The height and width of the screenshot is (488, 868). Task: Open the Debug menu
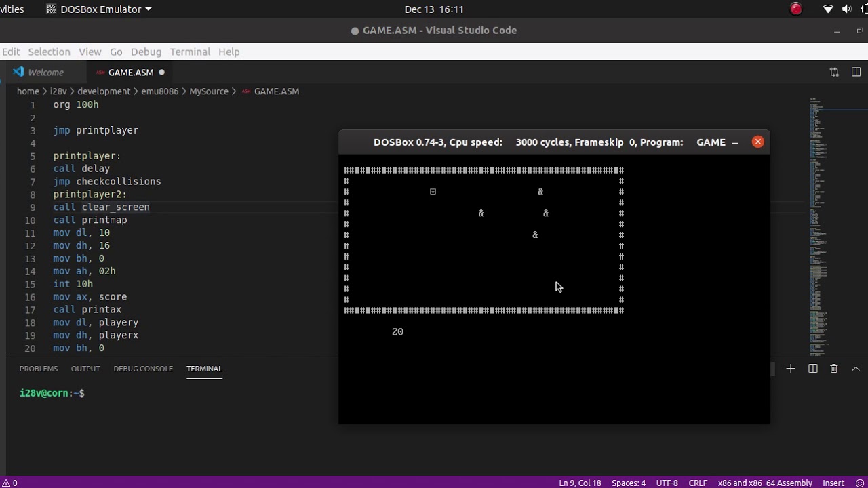(x=146, y=52)
